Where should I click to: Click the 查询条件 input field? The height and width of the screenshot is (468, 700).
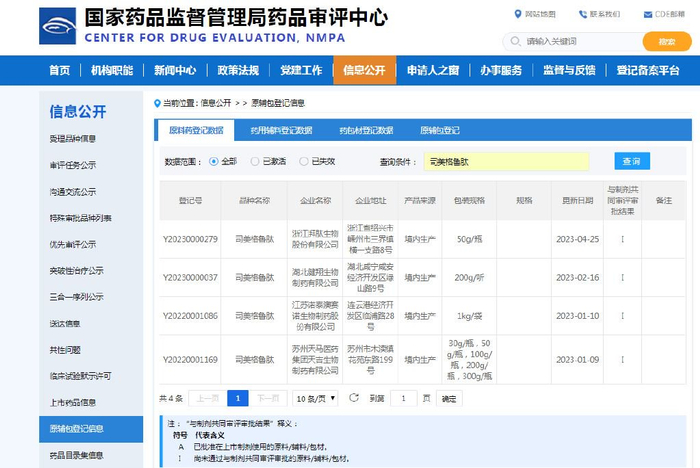point(505,161)
